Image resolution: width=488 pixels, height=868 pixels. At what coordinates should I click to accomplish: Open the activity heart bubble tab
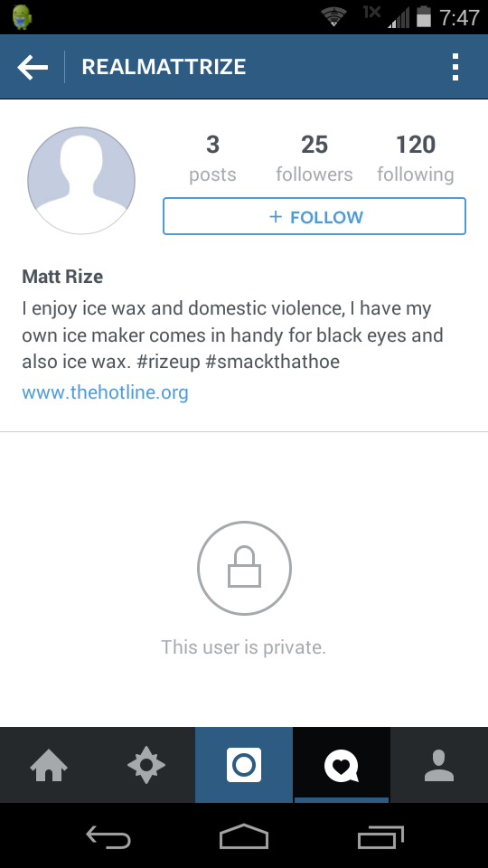[342, 765]
